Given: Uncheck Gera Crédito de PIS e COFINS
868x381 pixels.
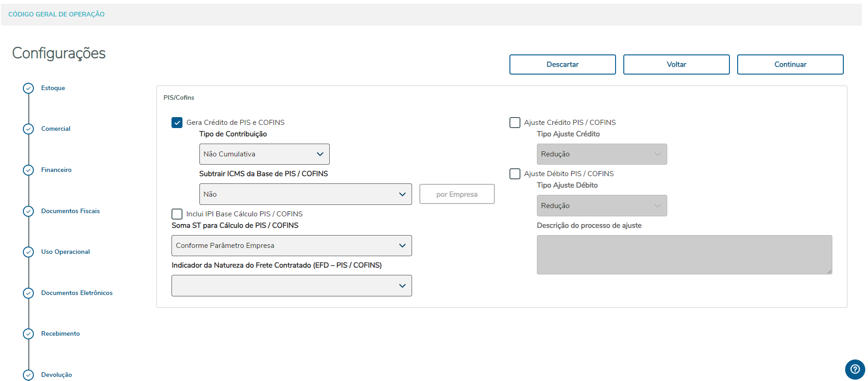Looking at the screenshot, I should 177,123.
